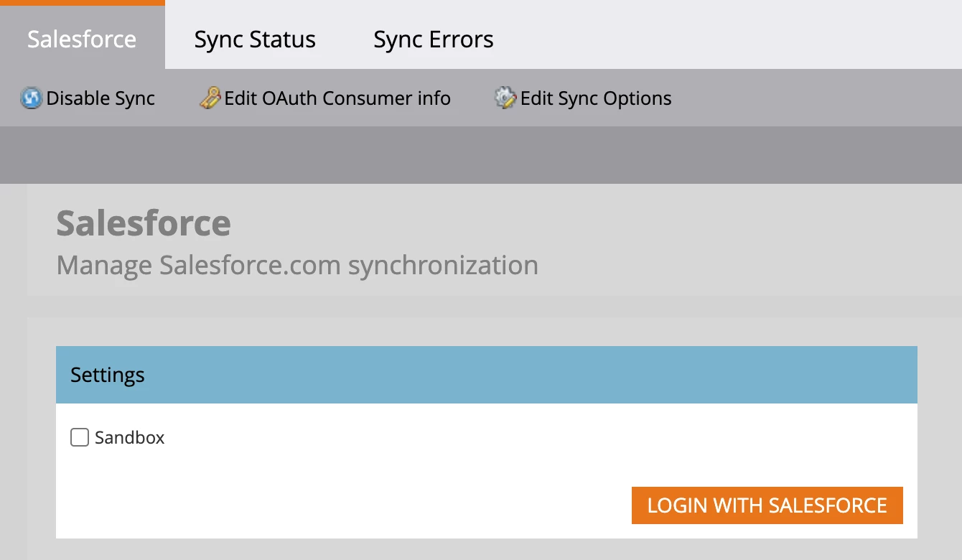The height and width of the screenshot is (560, 962).
Task: Click the blue Settings panel header
Action: pyautogui.click(x=486, y=375)
